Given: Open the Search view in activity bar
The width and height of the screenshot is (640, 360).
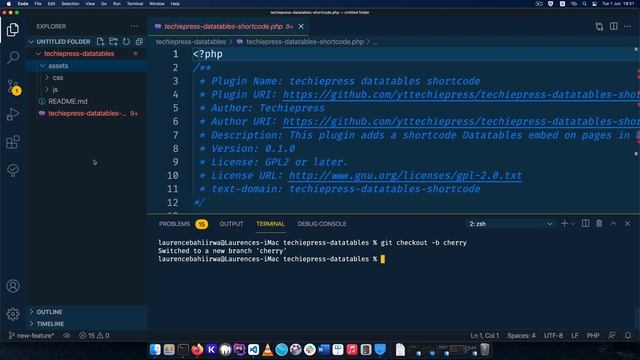Looking at the screenshot, I should pyautogui.click(x=13, y=58).
